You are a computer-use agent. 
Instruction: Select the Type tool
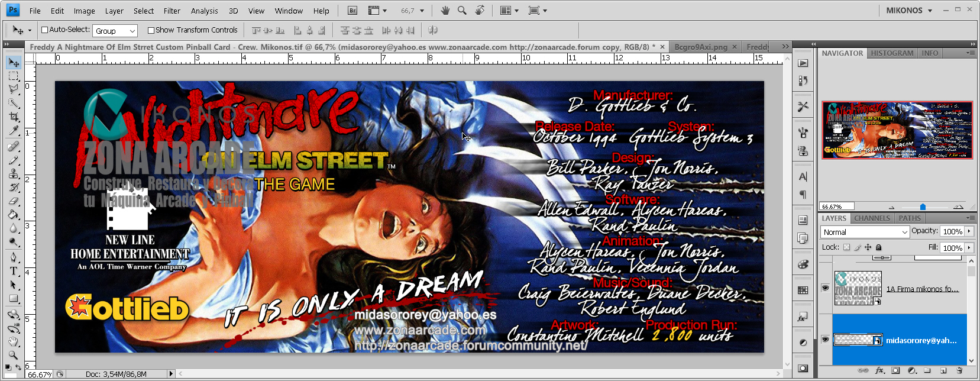14,271
